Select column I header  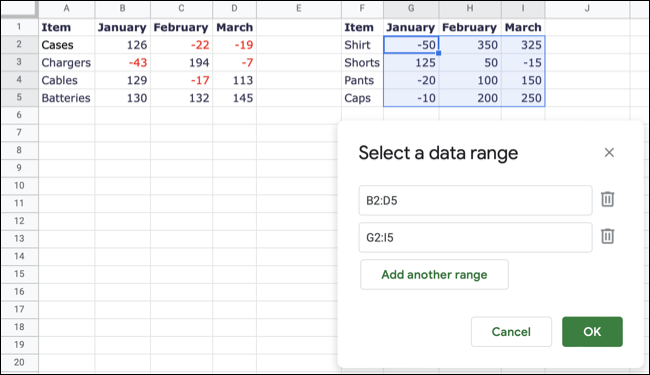pyautogui.click(x=523, y=9)
